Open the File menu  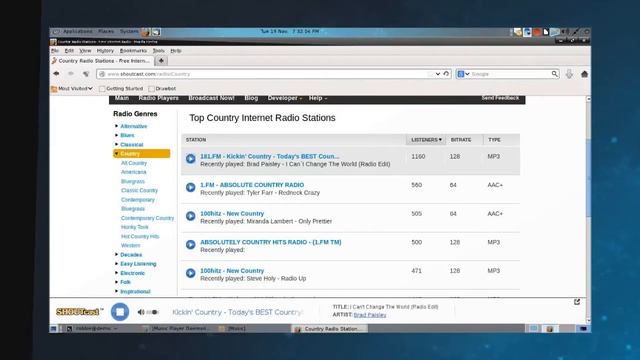coord(55,51)
